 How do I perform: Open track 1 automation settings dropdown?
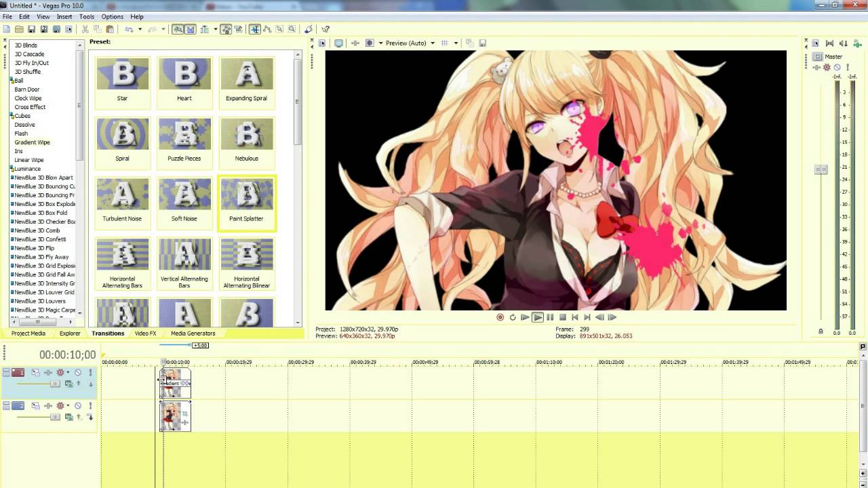(x=68, y=372)
